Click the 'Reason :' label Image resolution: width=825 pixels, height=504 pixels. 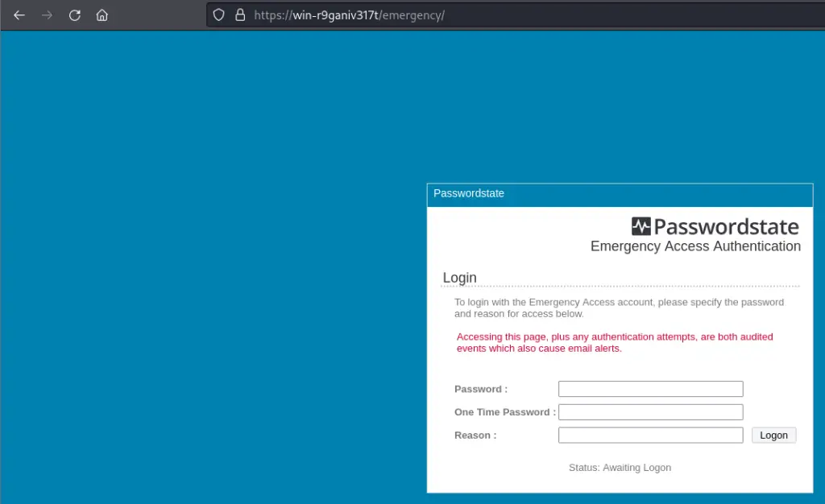pyautogui.click(x=475, y=436)
